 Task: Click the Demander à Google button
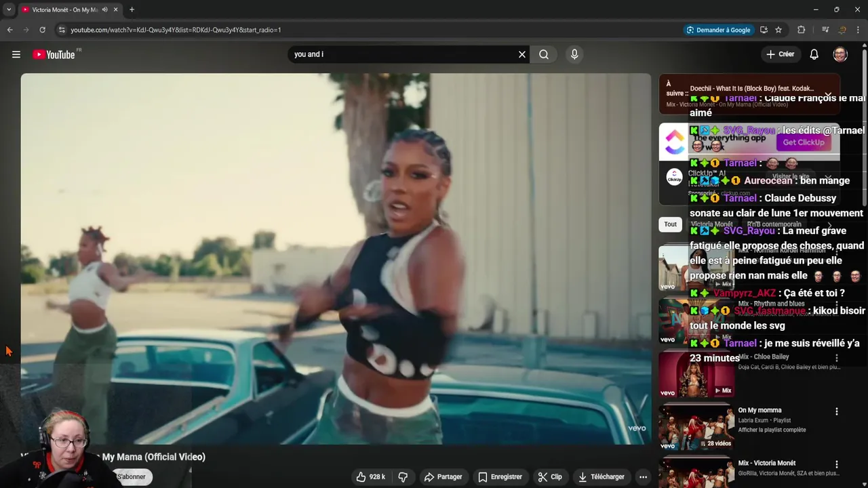(718, 30)
